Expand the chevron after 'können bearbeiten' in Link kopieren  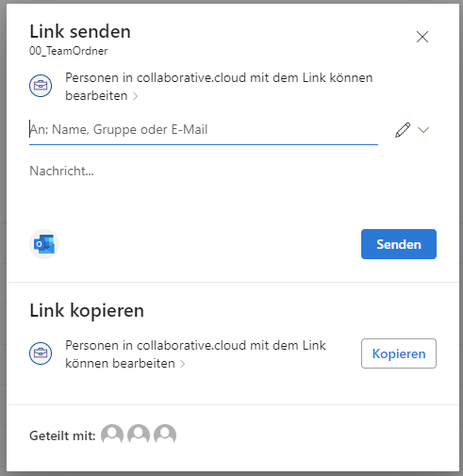coord(183,364)
